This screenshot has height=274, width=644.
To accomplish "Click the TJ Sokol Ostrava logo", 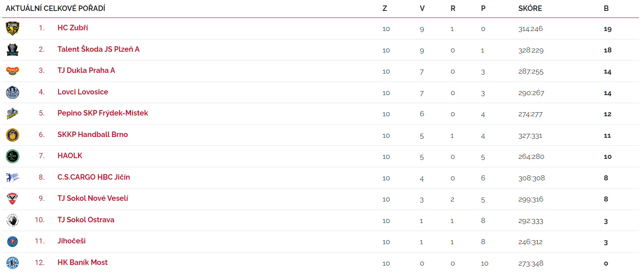I will [x=12, y=220].
